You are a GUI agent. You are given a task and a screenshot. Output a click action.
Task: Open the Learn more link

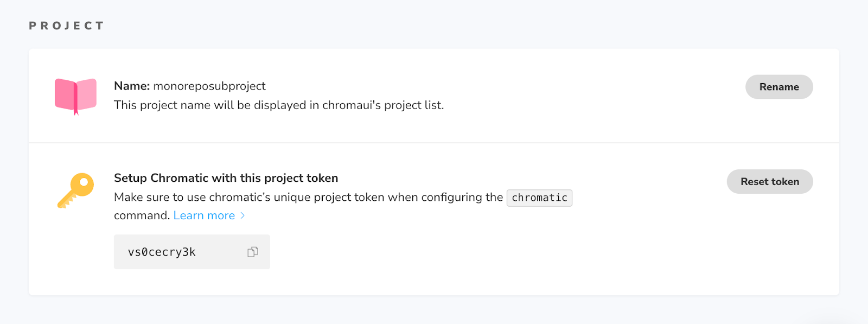coord(204,215)
